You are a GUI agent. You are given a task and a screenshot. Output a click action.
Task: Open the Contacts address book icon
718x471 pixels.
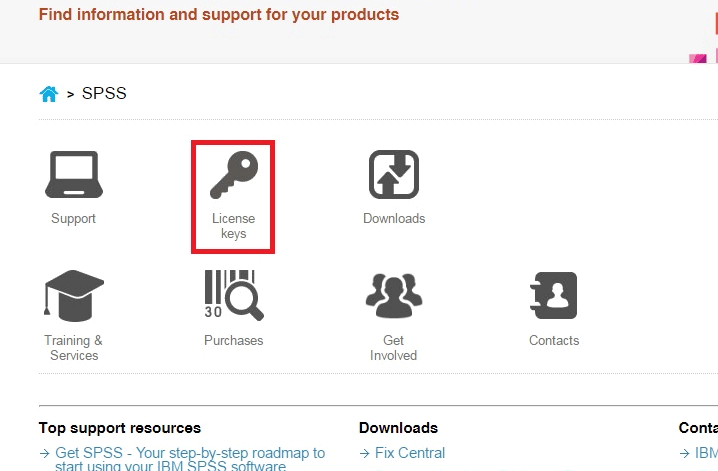(553, 296)
